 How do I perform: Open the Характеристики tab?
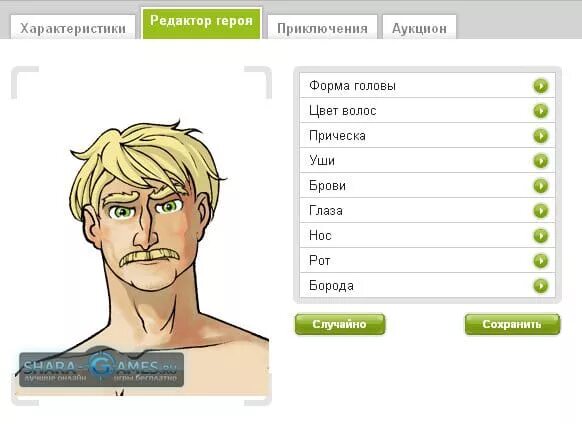[x=73, y=27]
